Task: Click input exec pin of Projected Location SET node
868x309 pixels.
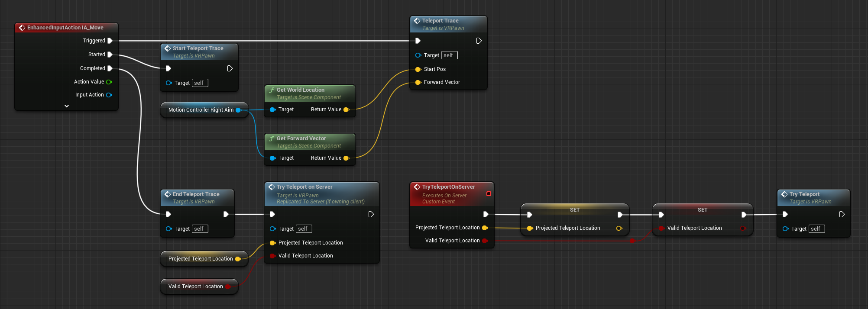Action: pyautogui.click(x=530, y=215)
